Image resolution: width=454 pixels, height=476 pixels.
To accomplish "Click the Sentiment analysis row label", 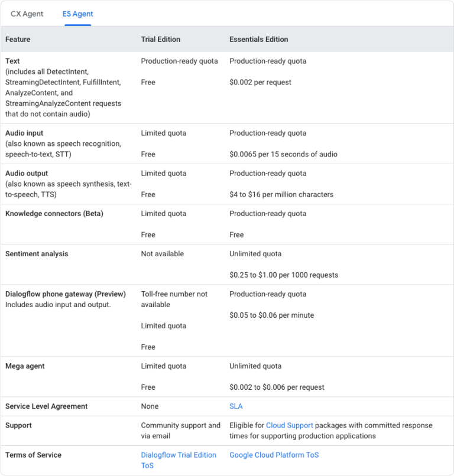I will point(37,254).
